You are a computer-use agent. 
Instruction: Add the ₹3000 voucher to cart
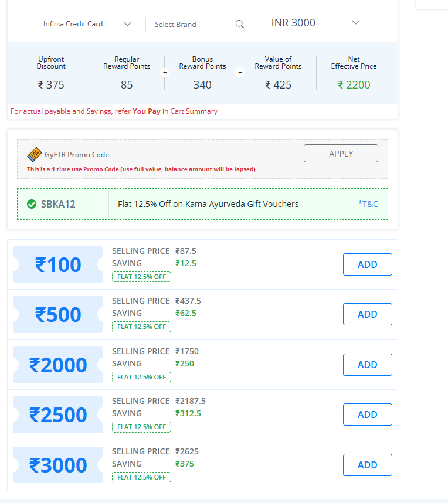pyautogui.click(x=367, y=465)
